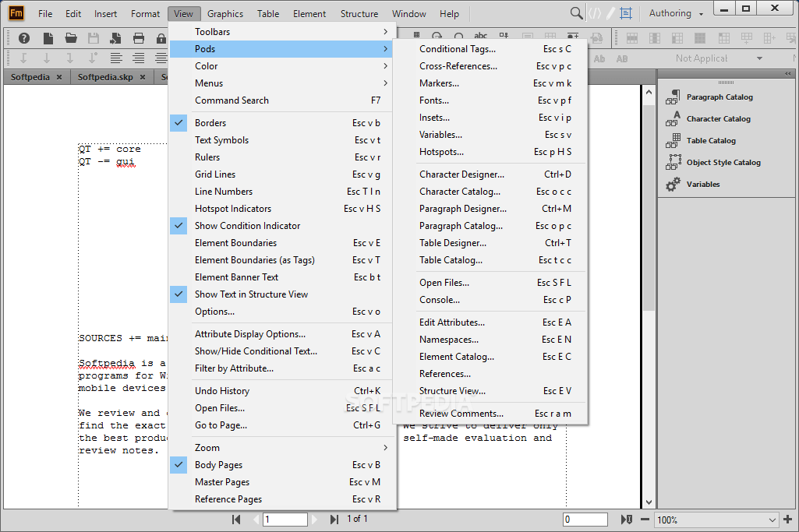Viewport: 799px width, 532px height.
Task: Click inside the page number input field
Action: (284, 519)
